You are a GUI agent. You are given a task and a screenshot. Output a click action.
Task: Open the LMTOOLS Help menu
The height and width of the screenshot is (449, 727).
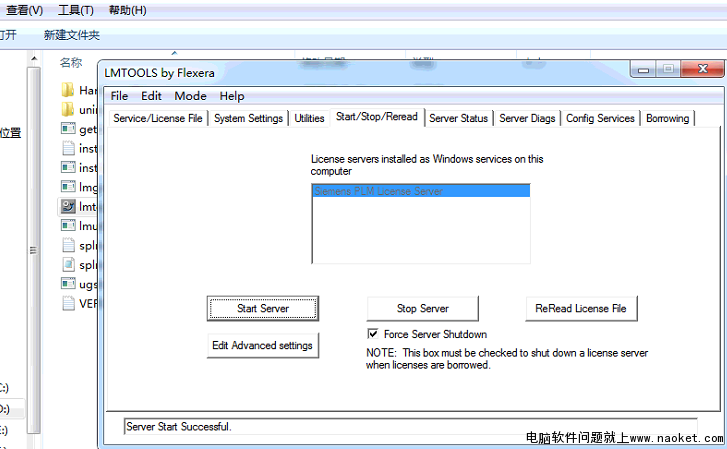(x=232, y=96)
